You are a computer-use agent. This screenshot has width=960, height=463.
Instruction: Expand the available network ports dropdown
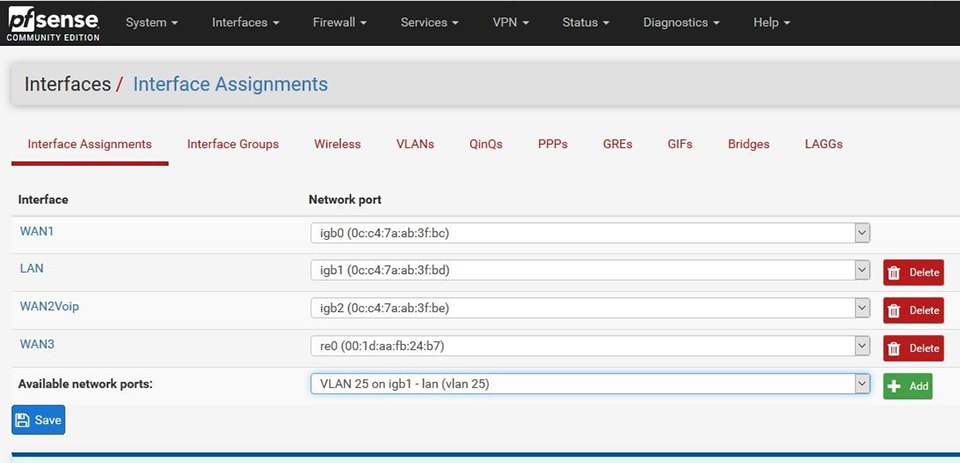590,384
